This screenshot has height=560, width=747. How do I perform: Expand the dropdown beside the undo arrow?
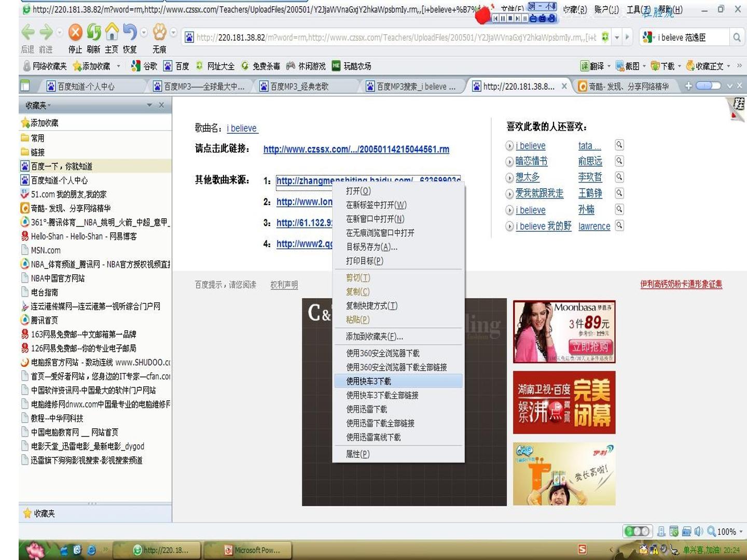click(144, 33)
